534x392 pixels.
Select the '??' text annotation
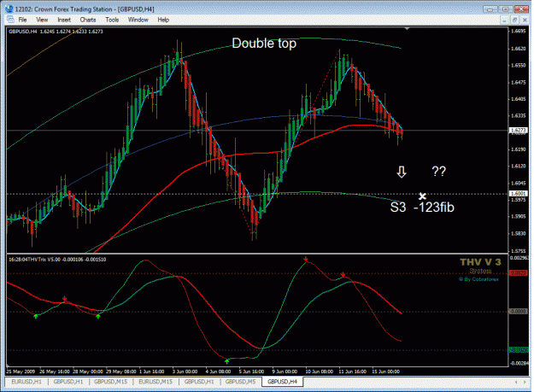point(438,171)
